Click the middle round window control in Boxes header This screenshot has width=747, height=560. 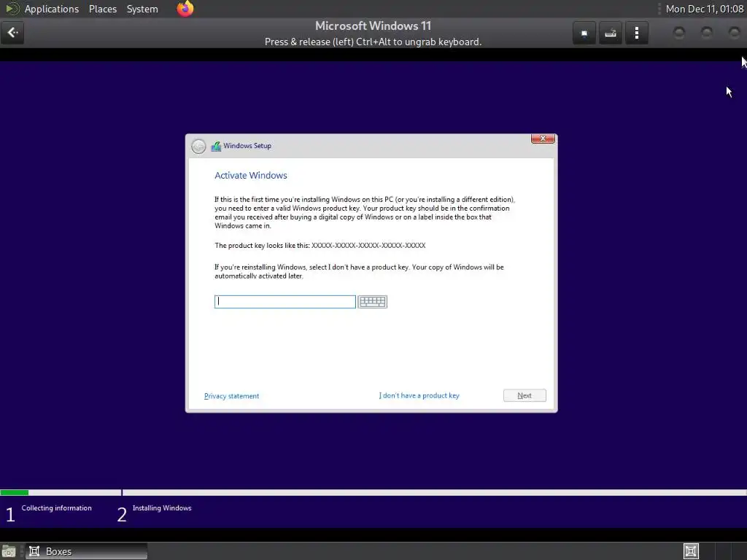706,32
